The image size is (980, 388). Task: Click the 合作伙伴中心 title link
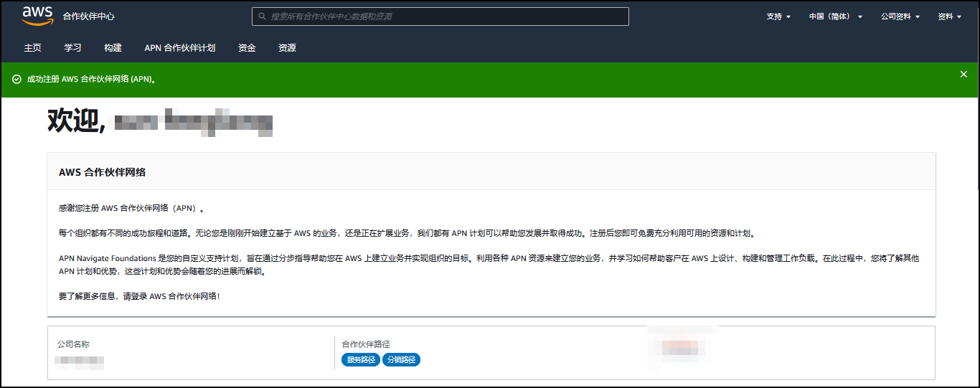pyautogui.click(x=88, y=16)
